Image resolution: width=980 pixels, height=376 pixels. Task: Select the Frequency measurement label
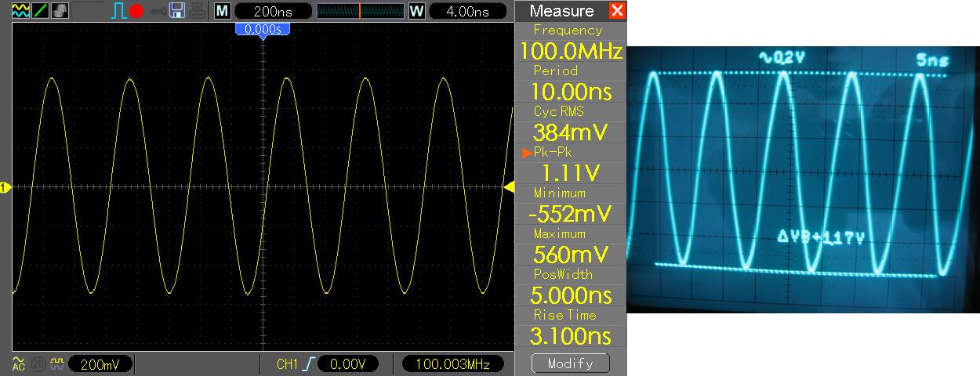click(568, 31)
